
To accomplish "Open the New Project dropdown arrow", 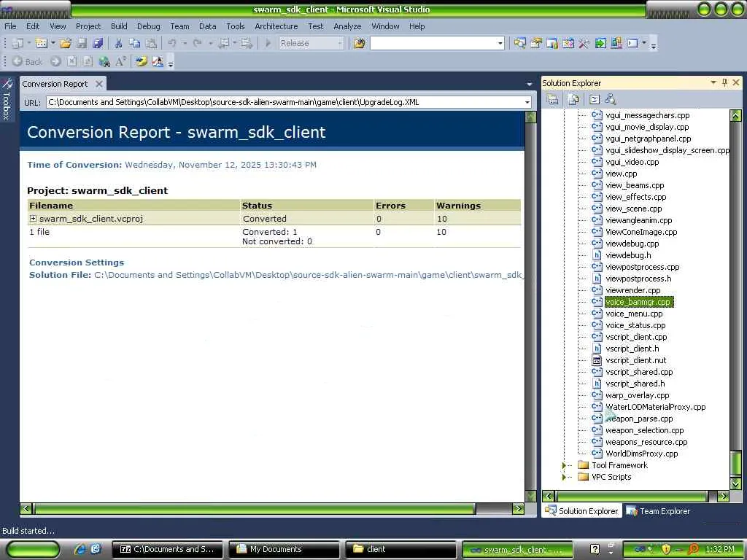I will [29, 43].
